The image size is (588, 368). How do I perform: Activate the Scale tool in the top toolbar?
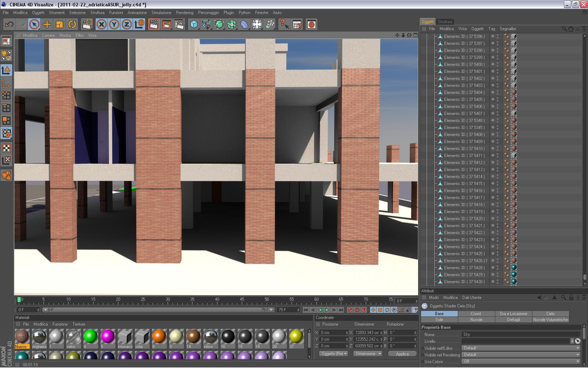tap(59, 25)
